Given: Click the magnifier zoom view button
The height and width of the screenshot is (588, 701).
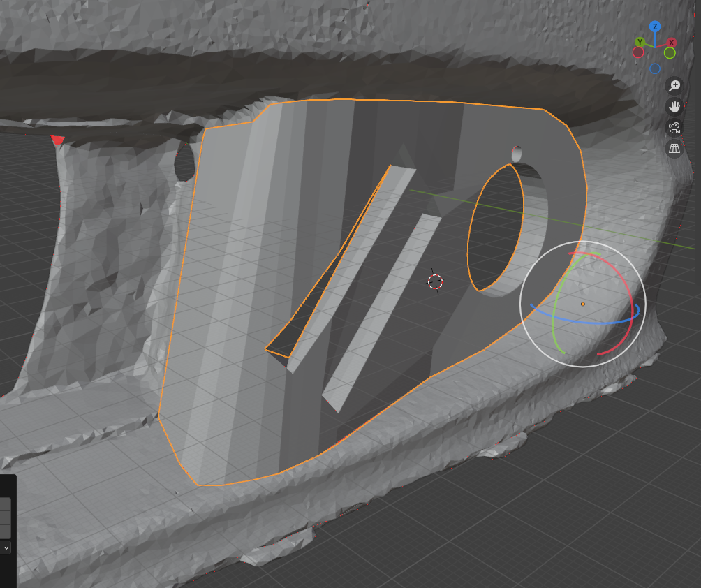Looking at the screenshot, I should coord(674,85).
